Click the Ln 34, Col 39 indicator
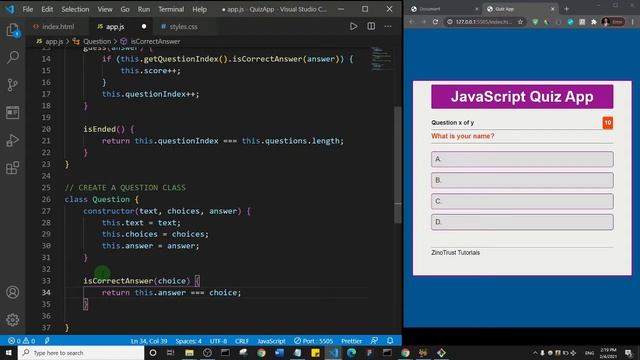 click(149, 341)
